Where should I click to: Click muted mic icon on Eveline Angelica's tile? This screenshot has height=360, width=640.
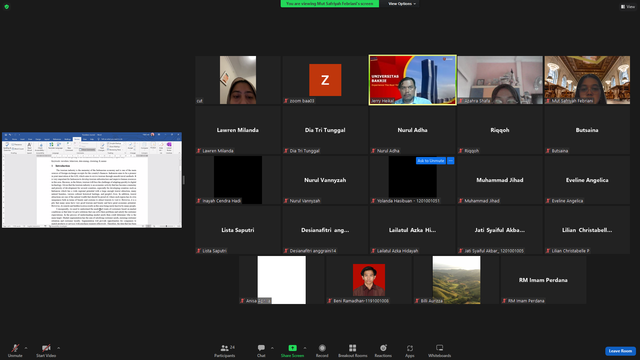[x=548, y=201]
